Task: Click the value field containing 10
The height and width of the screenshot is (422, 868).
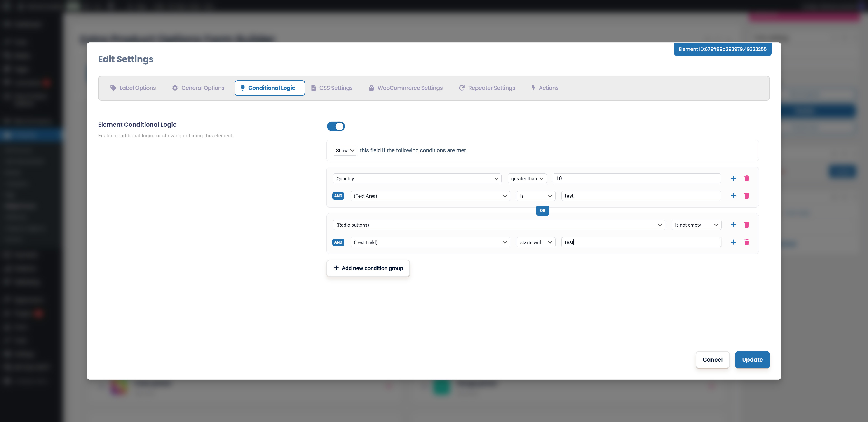Action: click(636, 178)
